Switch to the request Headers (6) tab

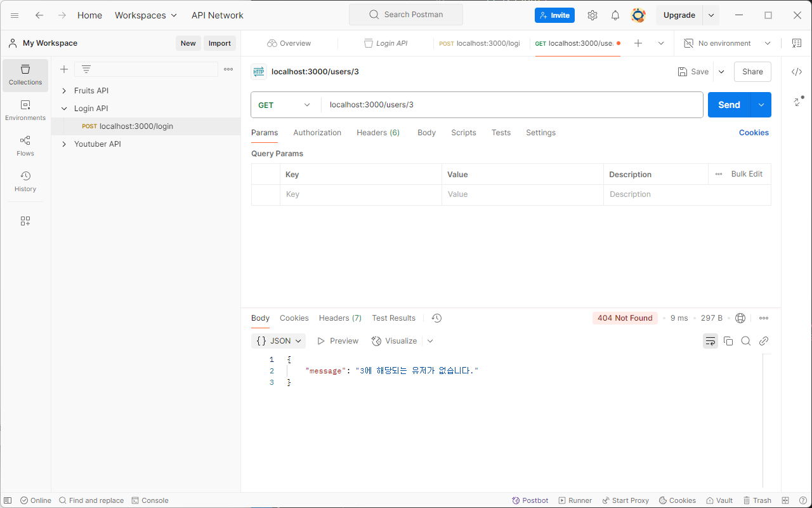378,133
